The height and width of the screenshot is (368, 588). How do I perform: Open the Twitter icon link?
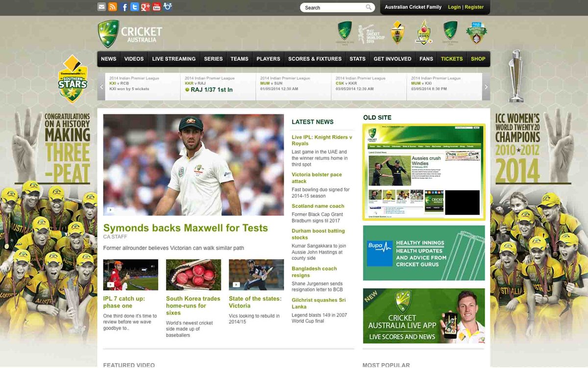click(134, 7)
